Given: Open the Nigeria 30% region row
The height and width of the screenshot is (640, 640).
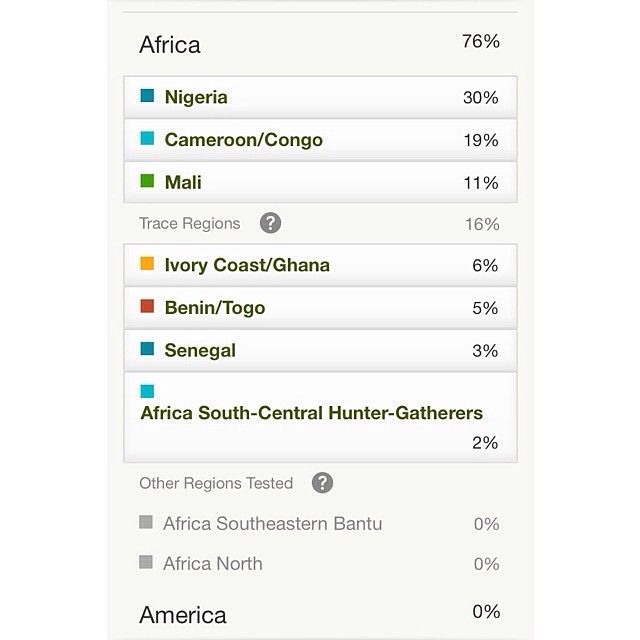Looking at the screenshot, I should pyautogui.click(x=320, y=97).
